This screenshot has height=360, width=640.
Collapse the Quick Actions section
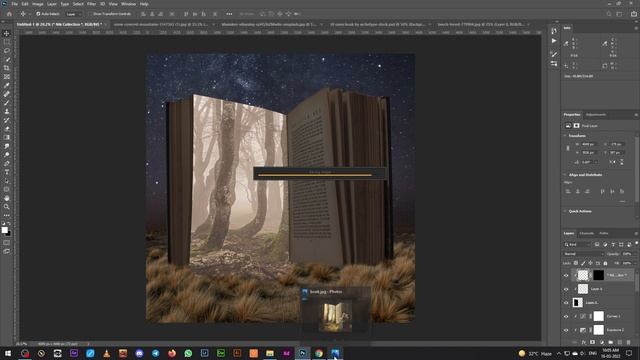click(565, 211)
